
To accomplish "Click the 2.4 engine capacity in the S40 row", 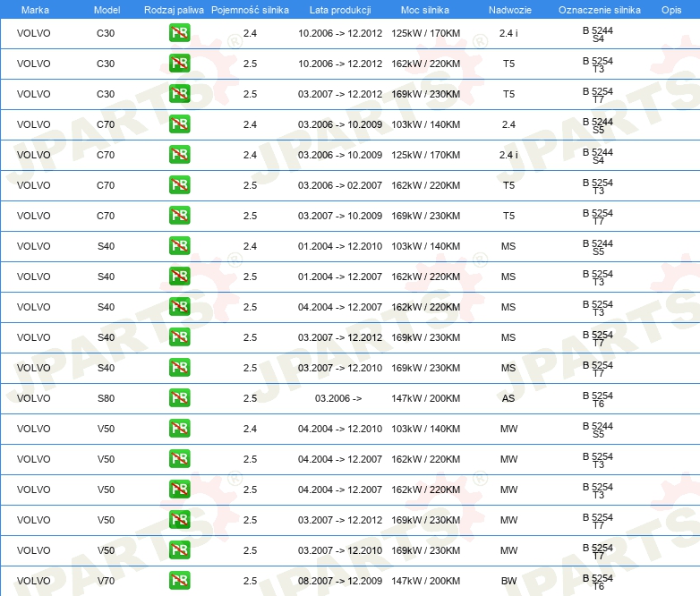I will (250, 246).
